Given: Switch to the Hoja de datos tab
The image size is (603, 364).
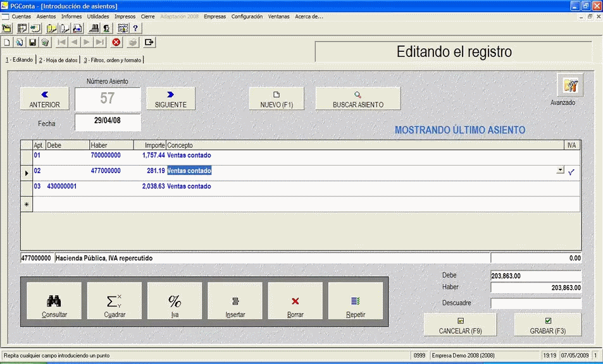Looking at the screenshot, I should tap(59, 60).
